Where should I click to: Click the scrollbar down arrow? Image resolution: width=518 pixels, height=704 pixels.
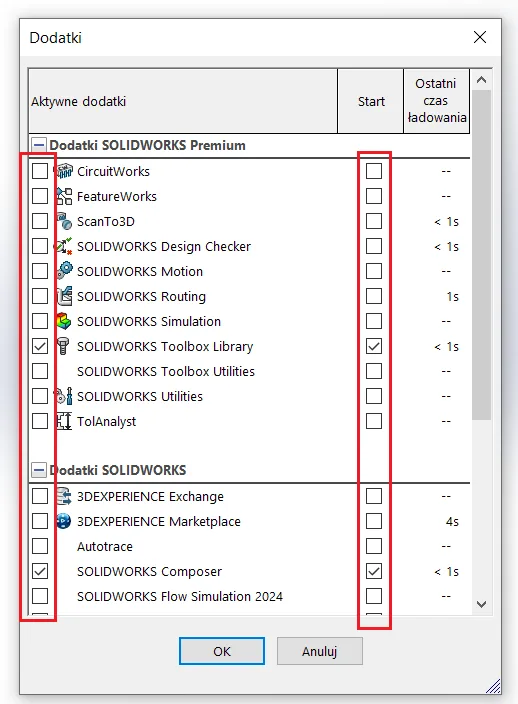482,604
